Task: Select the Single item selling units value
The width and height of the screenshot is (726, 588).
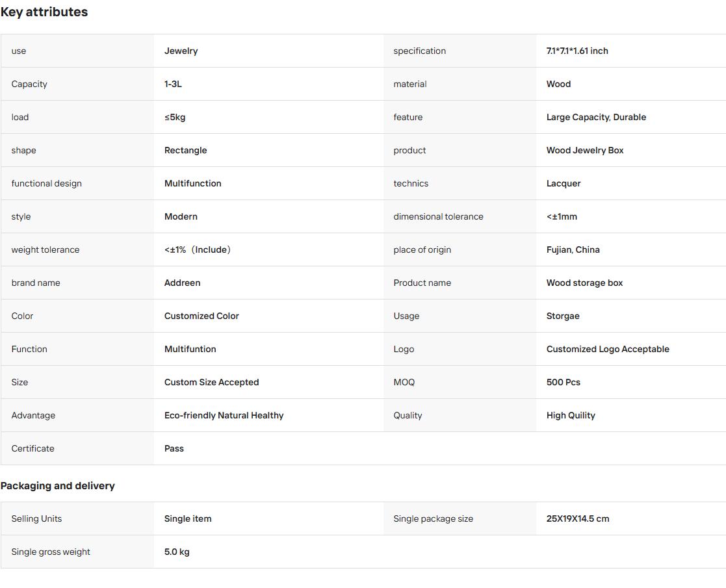Action: [x=188, y=518]
